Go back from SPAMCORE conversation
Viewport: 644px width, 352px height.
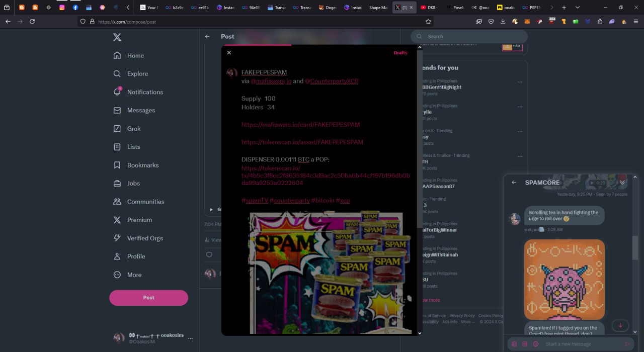(514, 183)
